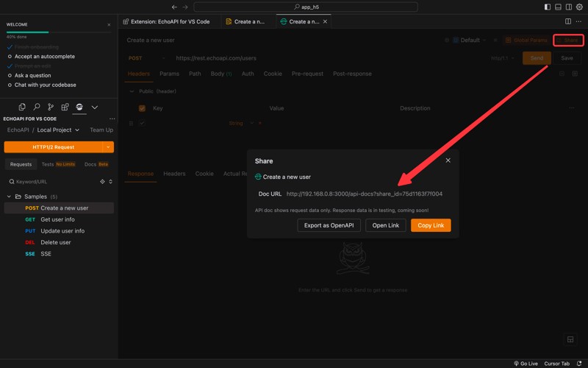Viewport: 588px width, 368px height.
Task: Click the Save request button
Action: pyautogui.click(x=567, y=58)
